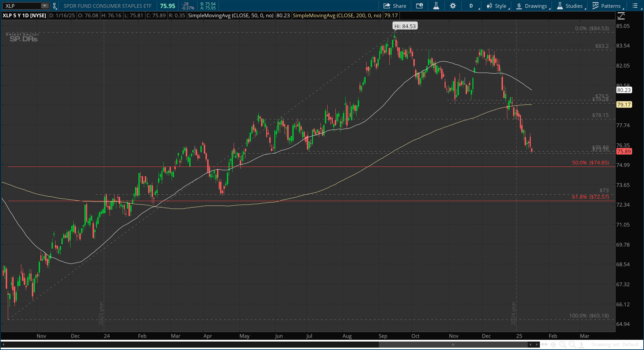Image resolution: width=644 pixels, height=350 pixels.
Task: Click the scroll right arrow on the time axis
Action: click(536, 345)
